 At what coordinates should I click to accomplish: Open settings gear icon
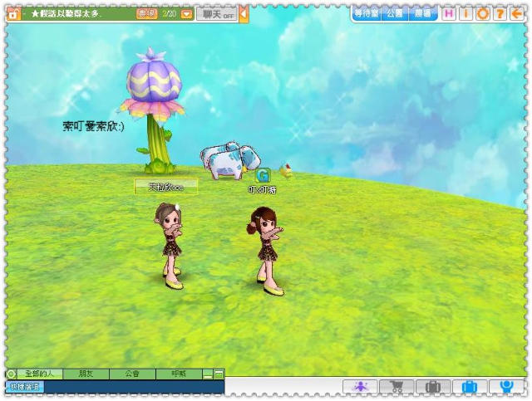[x=482, y=14]
